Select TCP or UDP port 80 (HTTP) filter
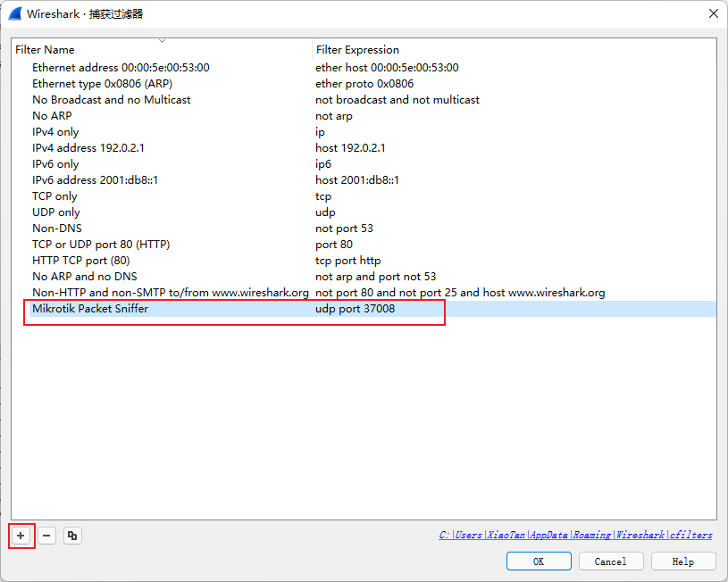Image resolution: width=728 pixels, height=582 pixels. click(x=101, y=245)
